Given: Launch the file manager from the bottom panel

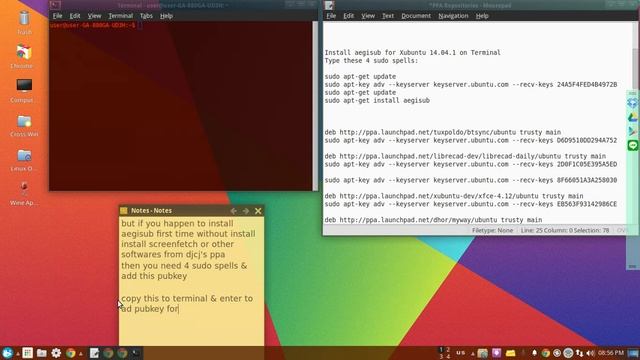Looking at the screenshot, I should (42, 353).
